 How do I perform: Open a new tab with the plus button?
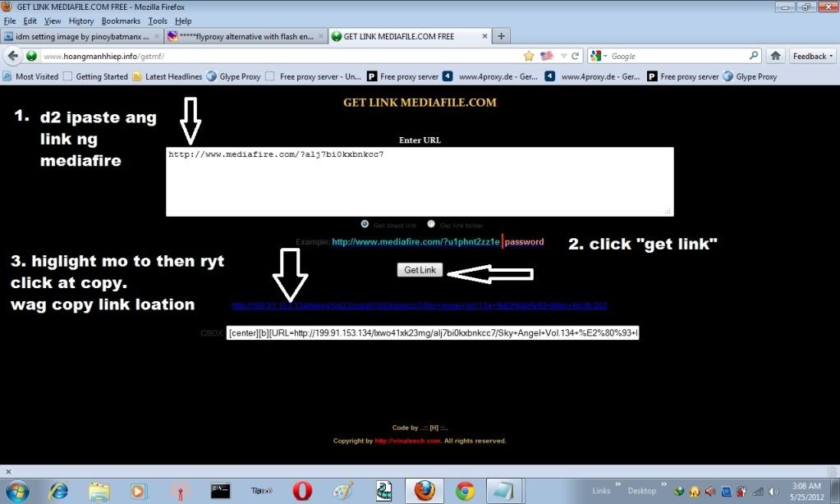pos(501,36)
